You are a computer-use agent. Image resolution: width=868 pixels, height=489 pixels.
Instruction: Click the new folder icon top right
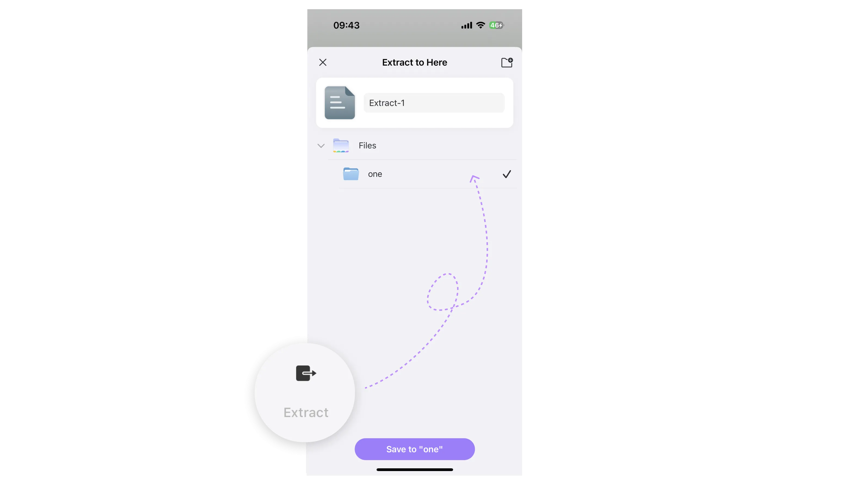(x=506, y=62)
